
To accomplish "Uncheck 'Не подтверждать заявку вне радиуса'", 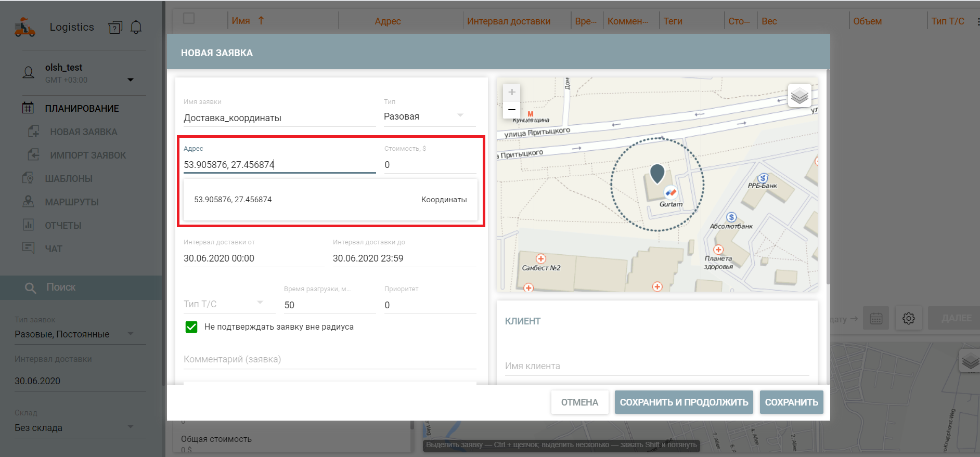I will pos(191,327).
